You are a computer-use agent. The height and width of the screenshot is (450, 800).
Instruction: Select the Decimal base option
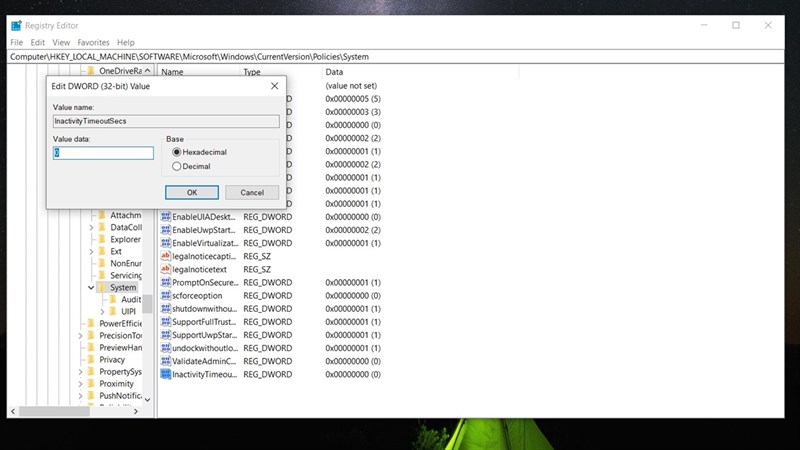(x=177, y=166)
